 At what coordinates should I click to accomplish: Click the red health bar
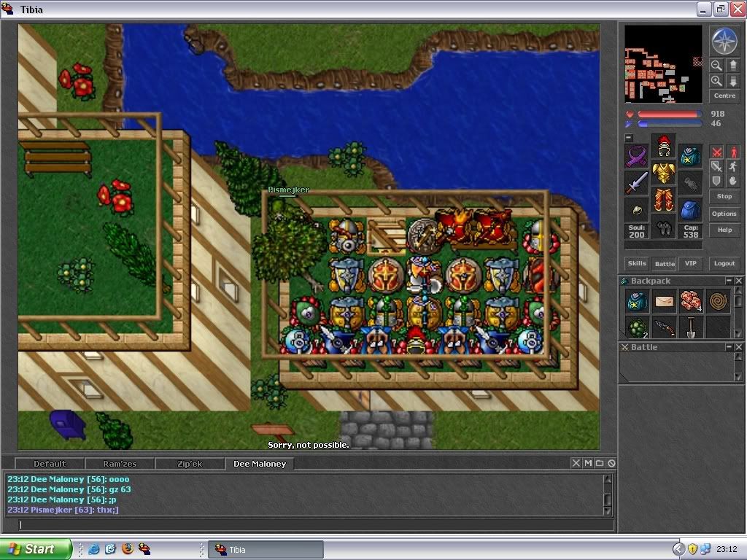670,114
